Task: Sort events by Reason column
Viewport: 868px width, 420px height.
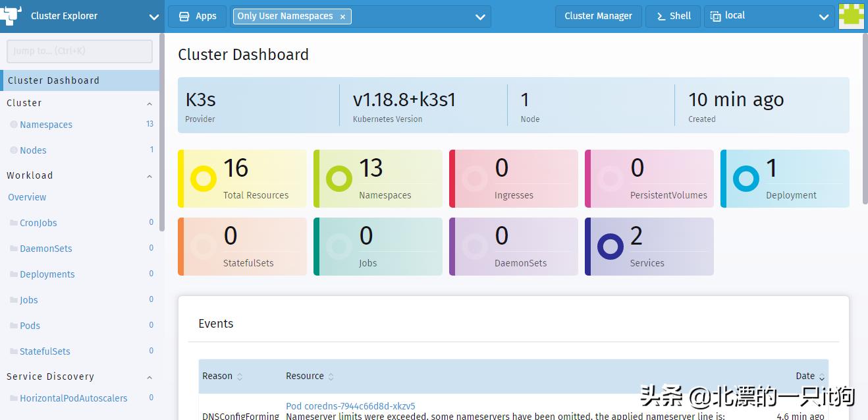Action: (240, 376)
